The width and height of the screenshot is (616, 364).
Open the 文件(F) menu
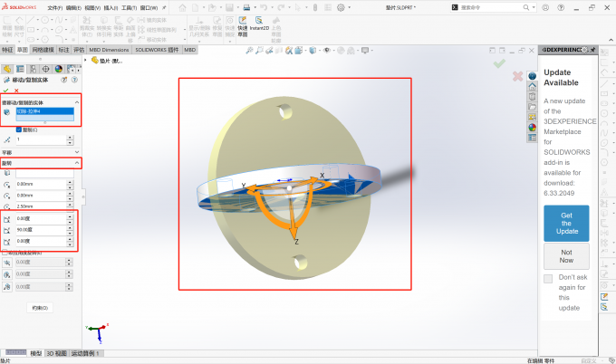pos(55,8)
